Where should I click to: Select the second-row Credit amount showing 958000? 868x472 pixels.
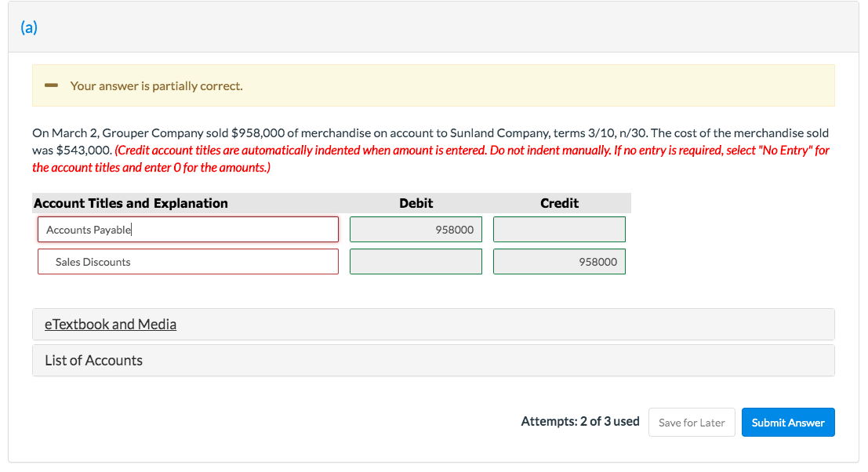[559, 261]
